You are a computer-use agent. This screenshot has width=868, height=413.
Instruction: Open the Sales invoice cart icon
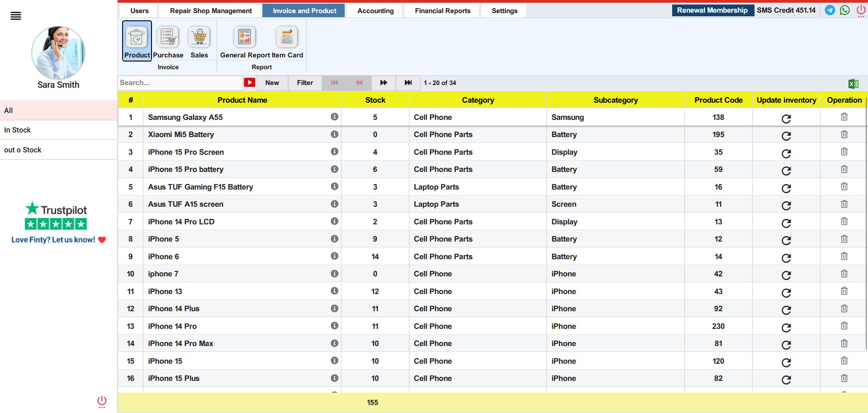click(x=199, y=38)
